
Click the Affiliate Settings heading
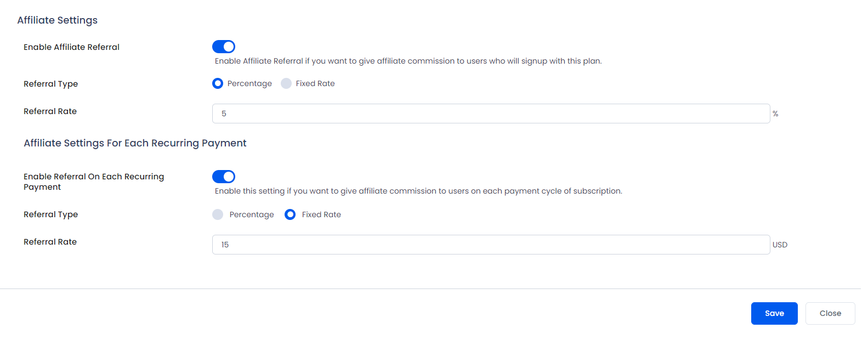58,20
